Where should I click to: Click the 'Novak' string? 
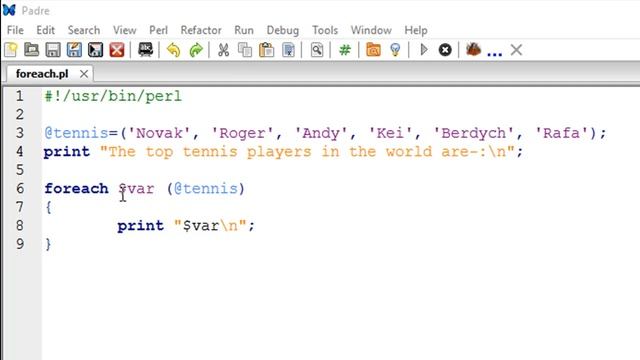click(159, 133)
